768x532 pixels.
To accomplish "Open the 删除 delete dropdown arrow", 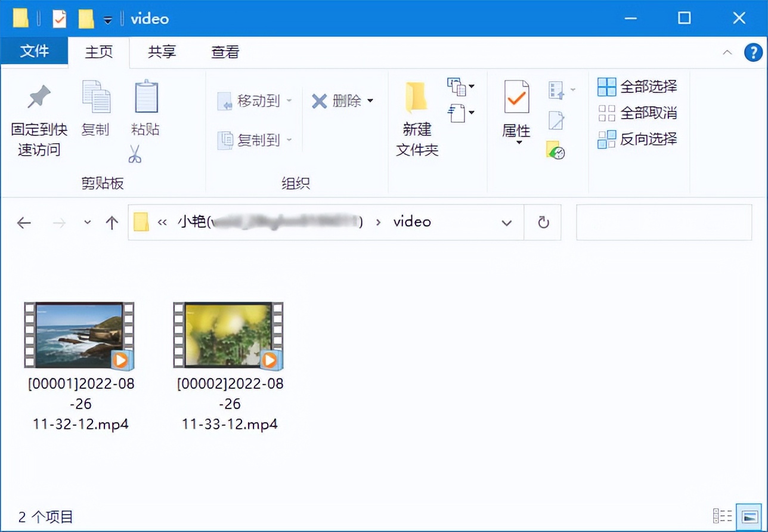I will [370, 101].
